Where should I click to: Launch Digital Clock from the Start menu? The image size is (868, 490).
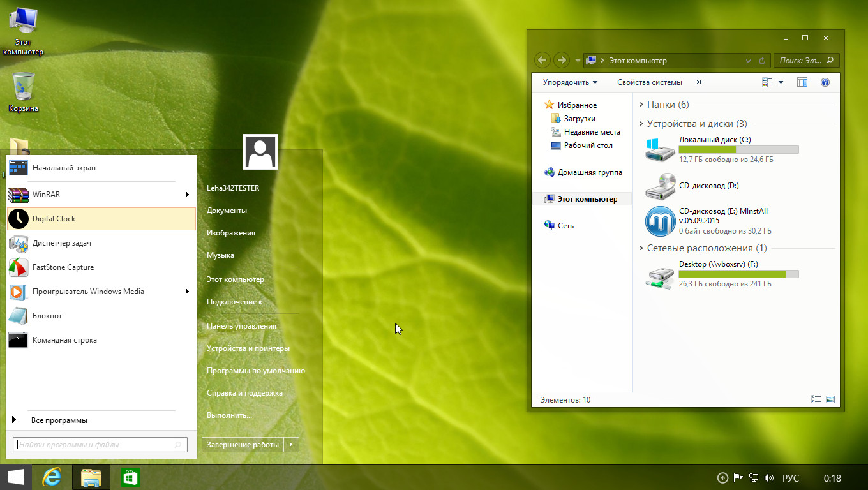point(54,219)
